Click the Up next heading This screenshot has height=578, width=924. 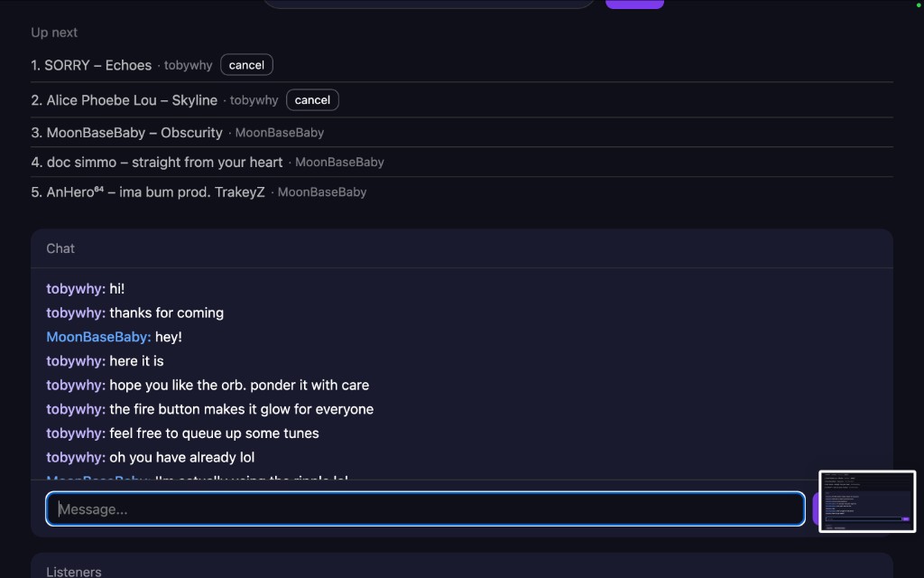pos(54,33)
